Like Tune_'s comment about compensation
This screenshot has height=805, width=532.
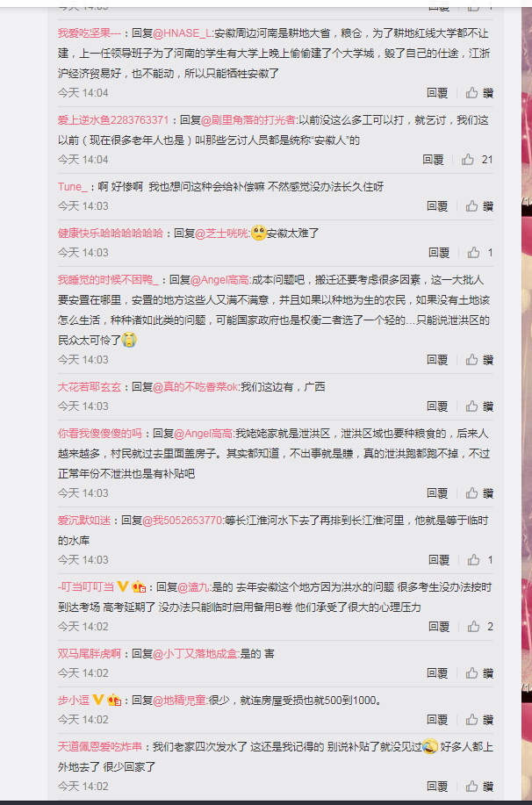(479, 206)
